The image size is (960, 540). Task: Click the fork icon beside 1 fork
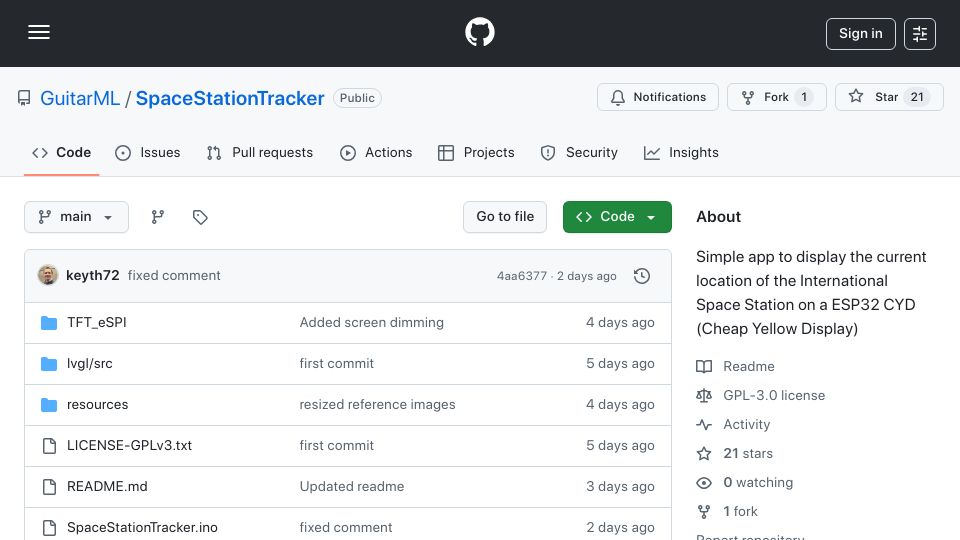pyautogui.click(x=704, y=511)
